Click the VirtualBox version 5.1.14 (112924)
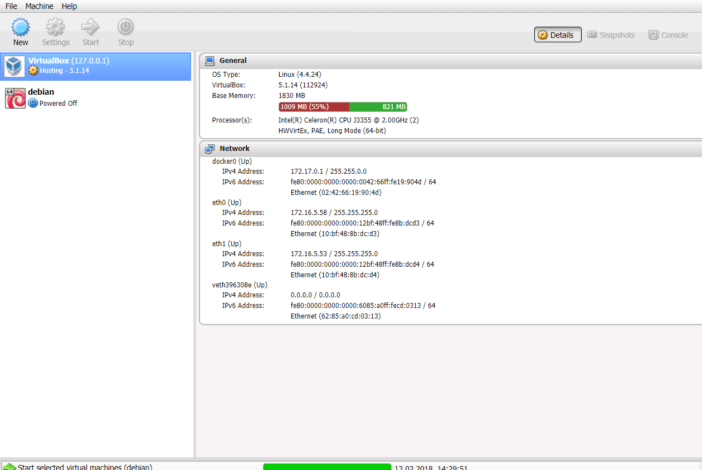Image resolution: width=702 pixels, height=470 pixels. (x=303, y=85)
